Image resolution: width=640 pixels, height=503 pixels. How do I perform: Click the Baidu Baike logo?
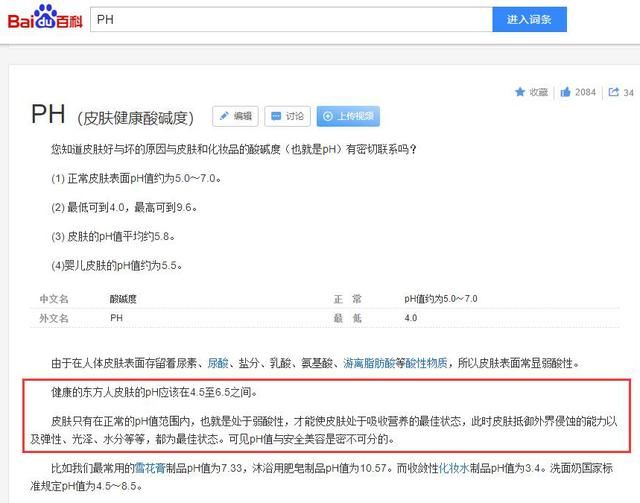[45, 18]
